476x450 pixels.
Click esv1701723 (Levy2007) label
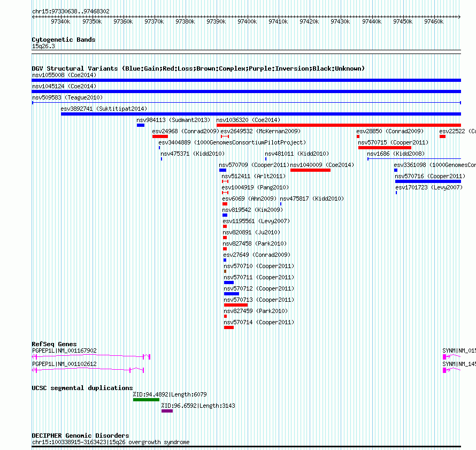coord(429,187)
